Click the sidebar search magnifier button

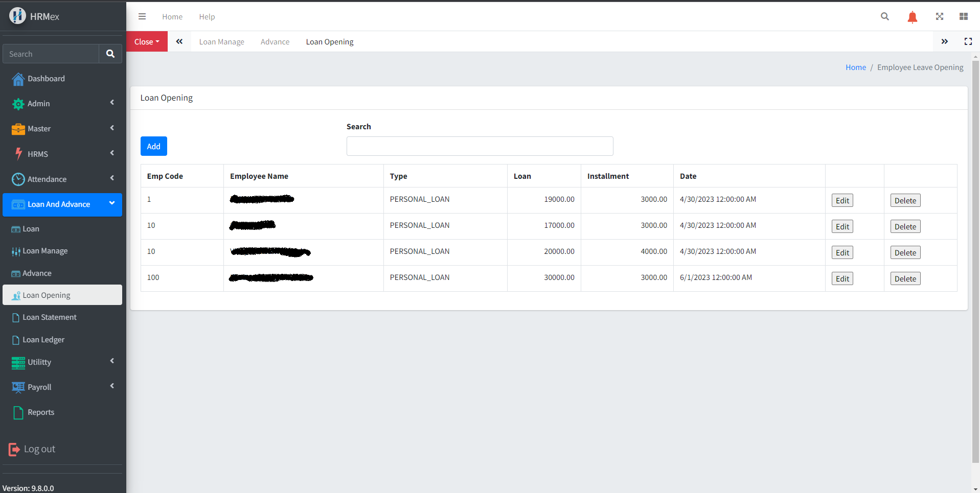click(x=110, y=54)
